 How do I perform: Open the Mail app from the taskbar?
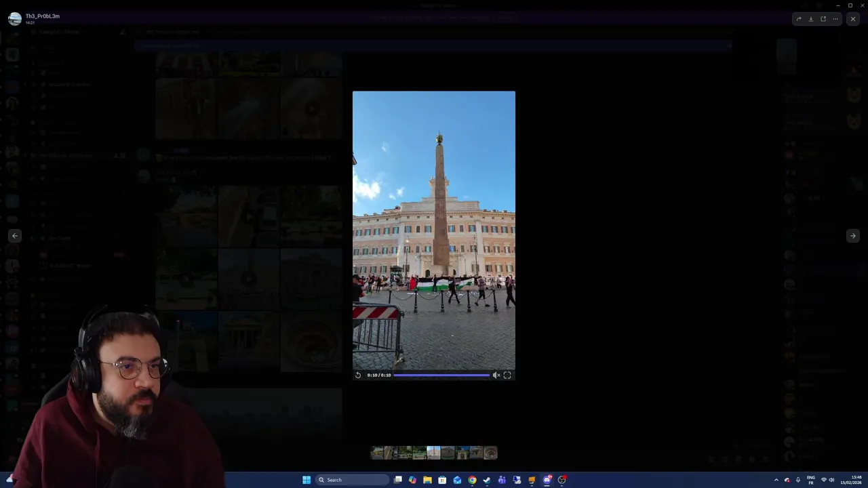click(457, 480)
